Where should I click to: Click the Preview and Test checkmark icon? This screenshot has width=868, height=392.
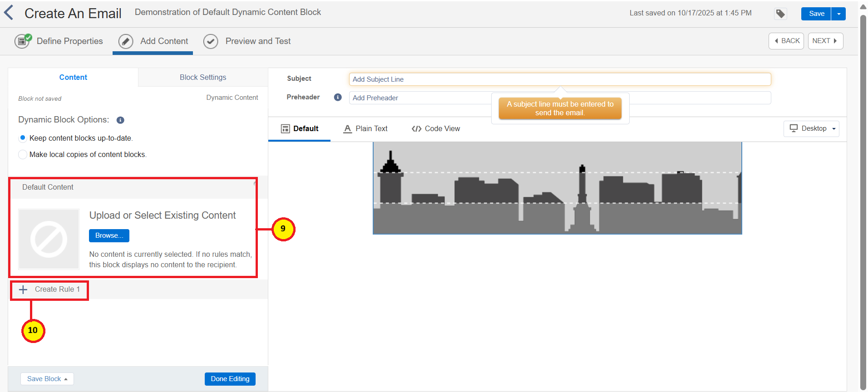[x=211, y=41]
